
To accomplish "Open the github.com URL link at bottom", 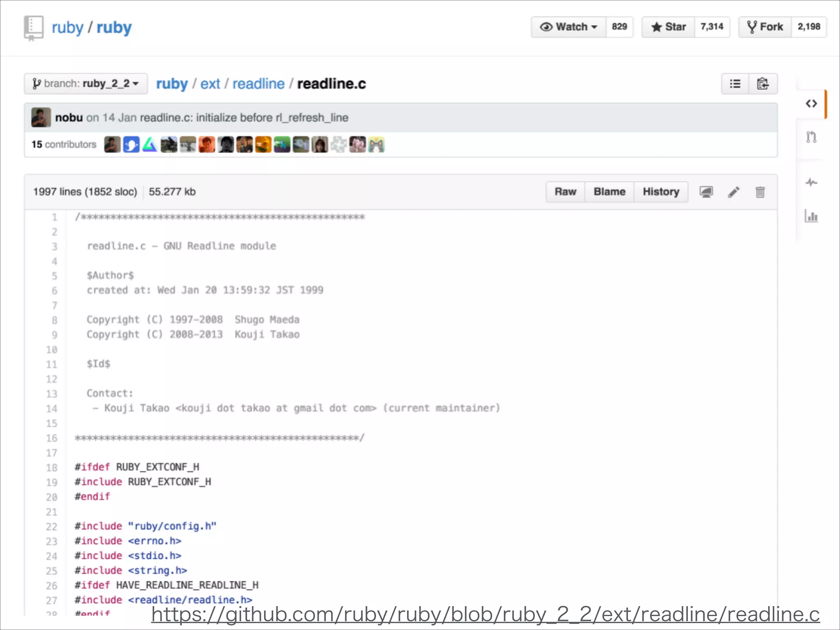I will tap(485, 614).
